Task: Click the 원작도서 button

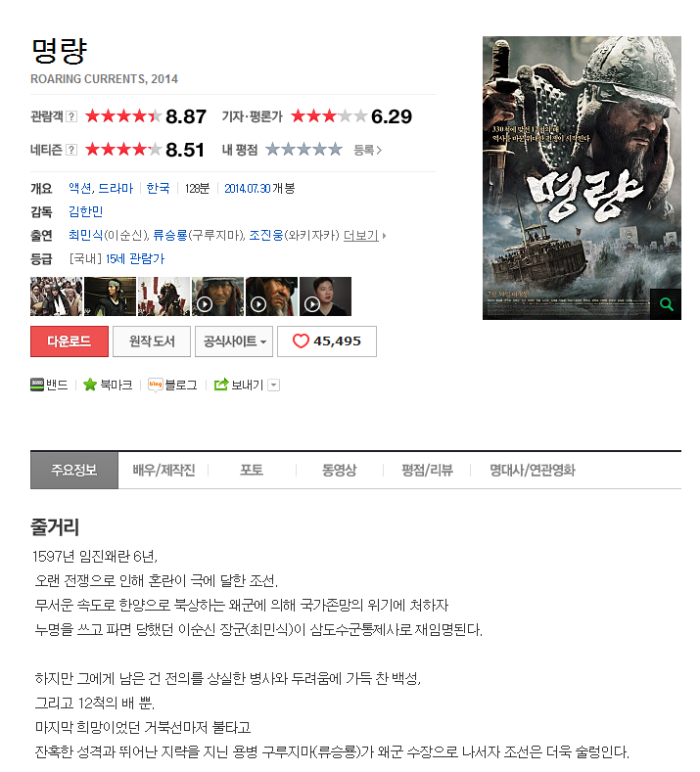Action: [152, 341]
